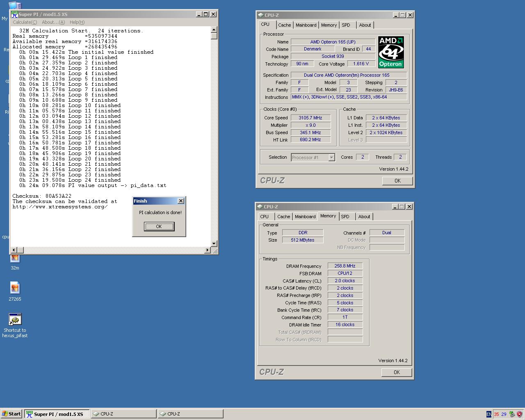525x420 pixels.
Task: Click the Revision value JH9-E6
Action: pyautogui.click(x=396, y=90)
